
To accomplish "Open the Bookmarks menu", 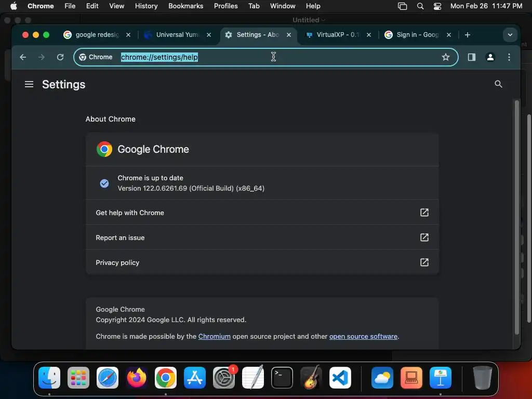I will point(185,6).
